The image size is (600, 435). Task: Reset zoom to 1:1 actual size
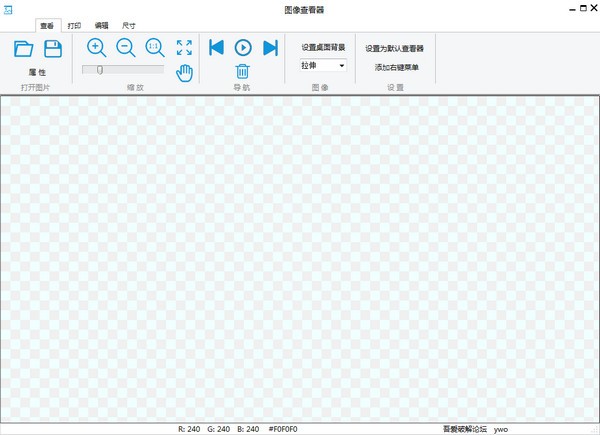[x=155, y=47]
